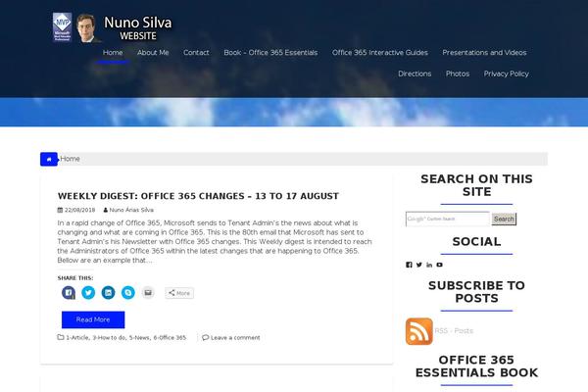The height and width of the screenshot is (392, 588).
Task: Open the Photos page
Action: 458,73
